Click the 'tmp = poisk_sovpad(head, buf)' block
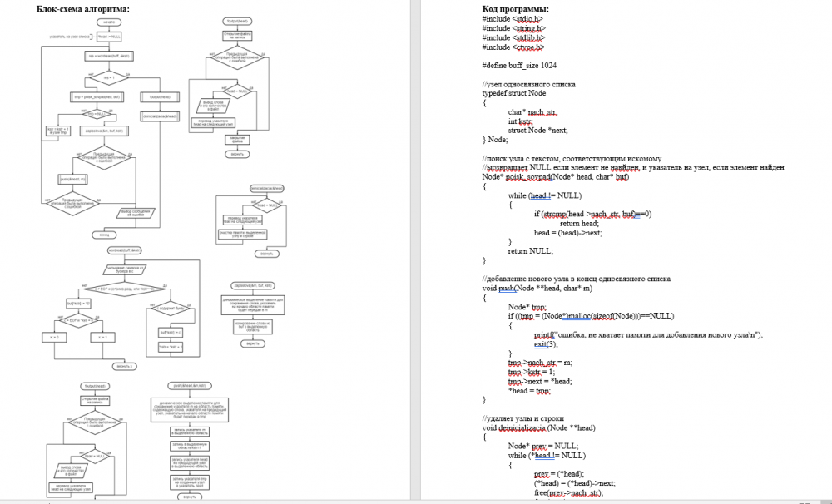 click(97, 97)
